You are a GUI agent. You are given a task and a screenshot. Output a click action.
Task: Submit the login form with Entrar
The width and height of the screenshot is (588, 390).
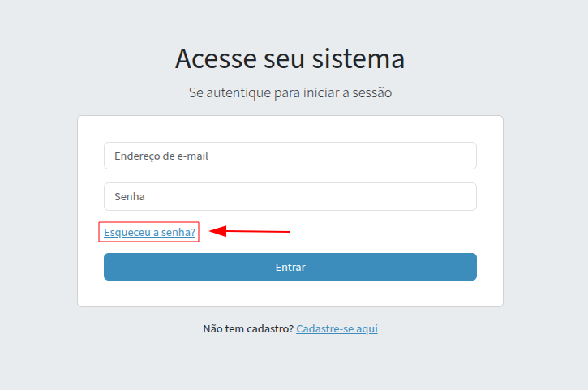(290, 267)
